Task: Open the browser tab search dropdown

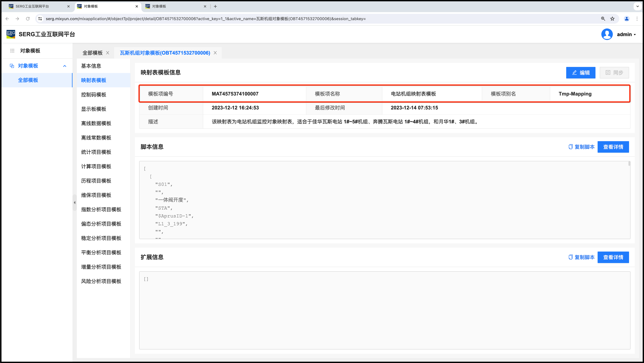Action: [x=637, y=6]
